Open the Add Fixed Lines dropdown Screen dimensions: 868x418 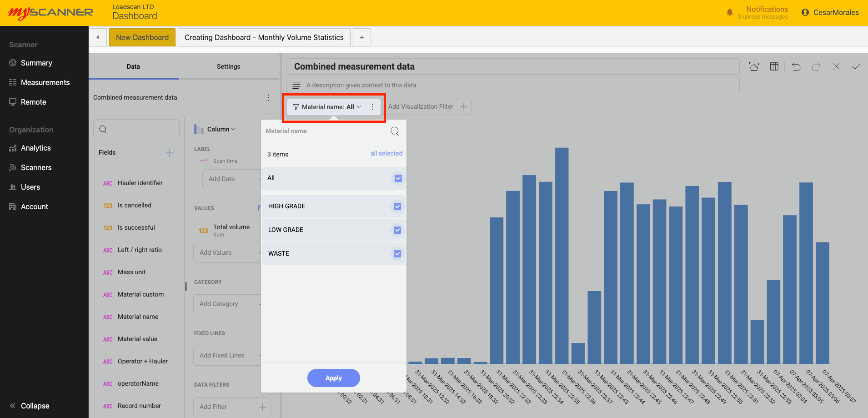pyautogui.click(x=227, y=355)
